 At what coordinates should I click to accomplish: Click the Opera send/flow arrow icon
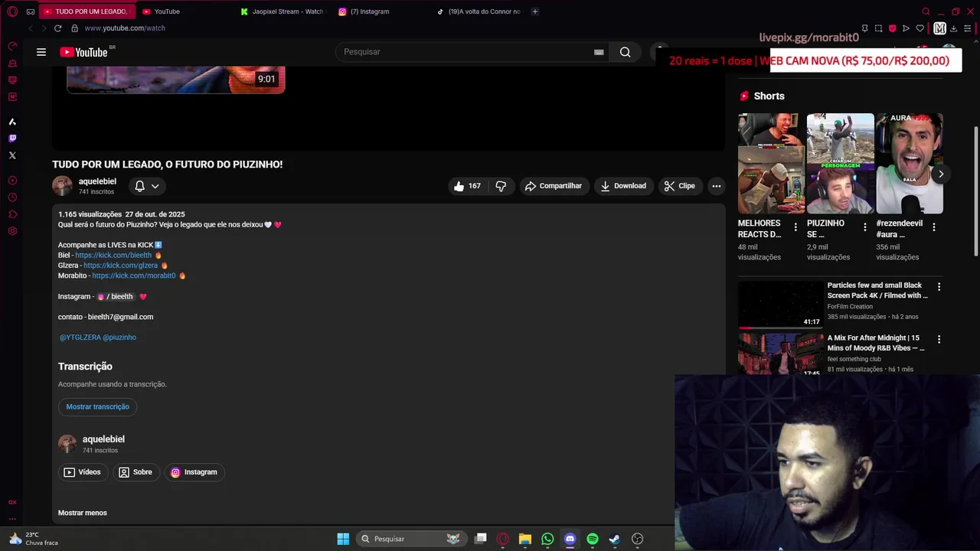coord(906,28)
